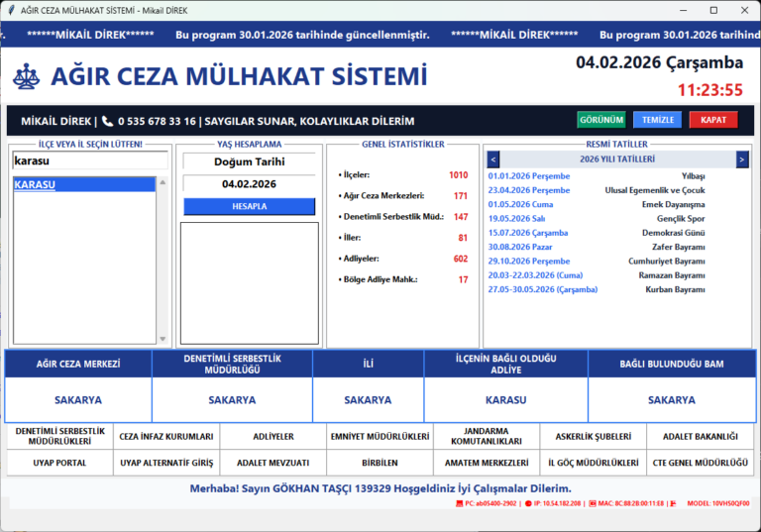Click the BAĞLI BULUNDUĞU BAM column header
Viewport: 761px width, 532px height.
click(672, 364)
